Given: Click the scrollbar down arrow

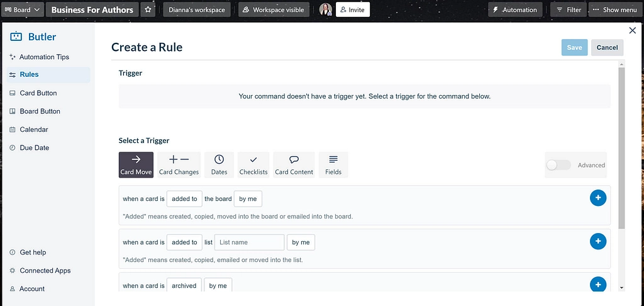Looking at the screenshot, I should 621,288.
